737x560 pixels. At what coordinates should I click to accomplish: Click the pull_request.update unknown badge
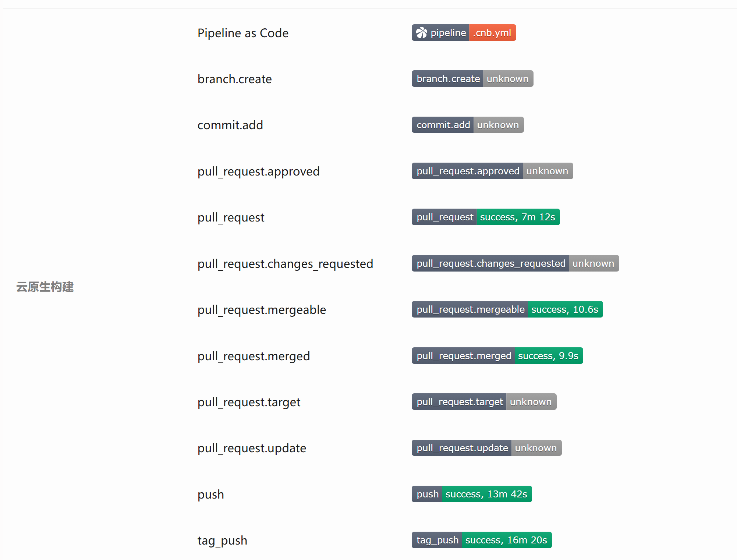click(486, 448)
